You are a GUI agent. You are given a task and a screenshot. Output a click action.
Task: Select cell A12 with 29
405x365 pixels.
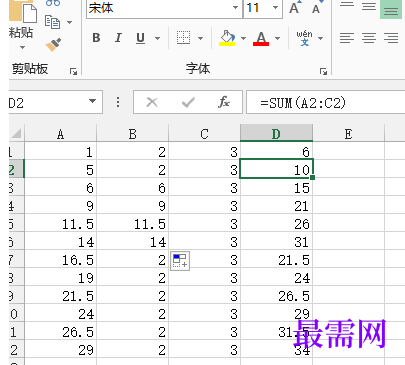(x=60, y=349)
